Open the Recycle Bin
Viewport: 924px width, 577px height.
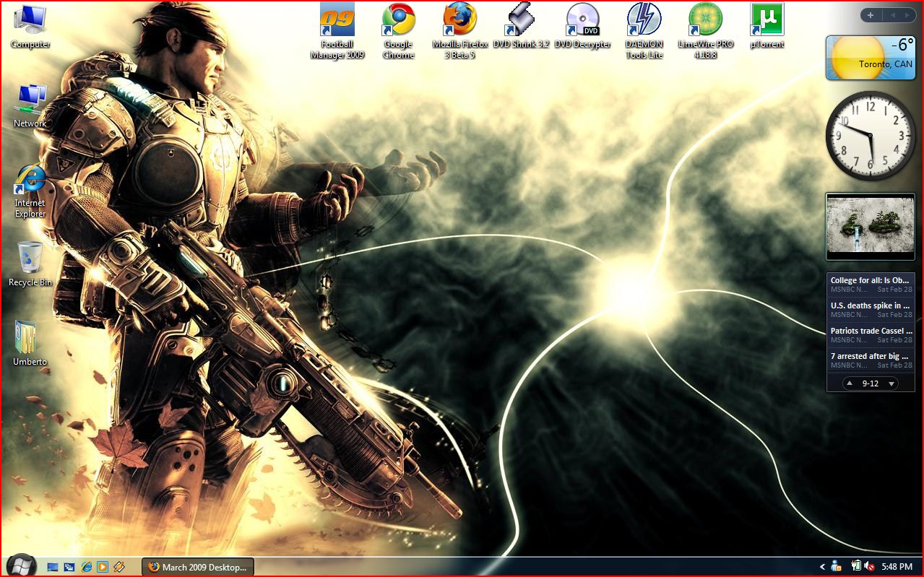[x=30, y=264]
